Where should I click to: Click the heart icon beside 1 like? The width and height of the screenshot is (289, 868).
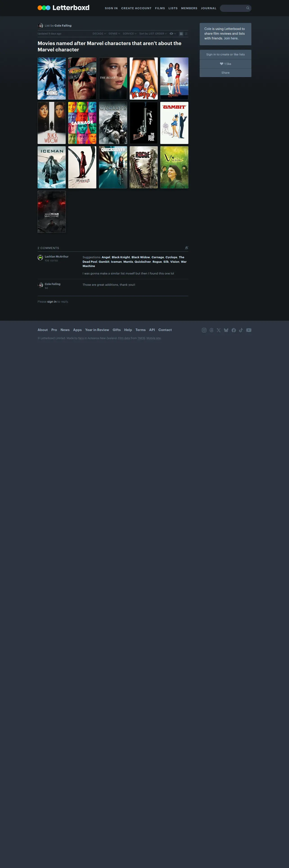pos(221,64)
